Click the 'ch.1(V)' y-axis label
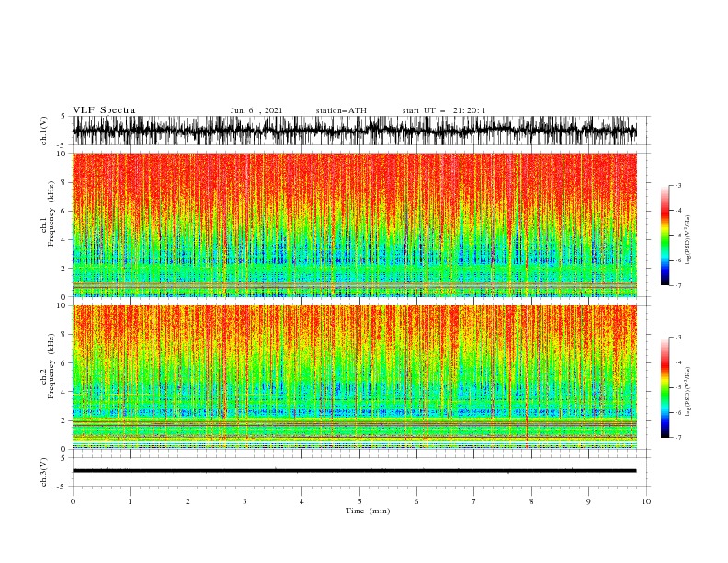 [44, 131]
